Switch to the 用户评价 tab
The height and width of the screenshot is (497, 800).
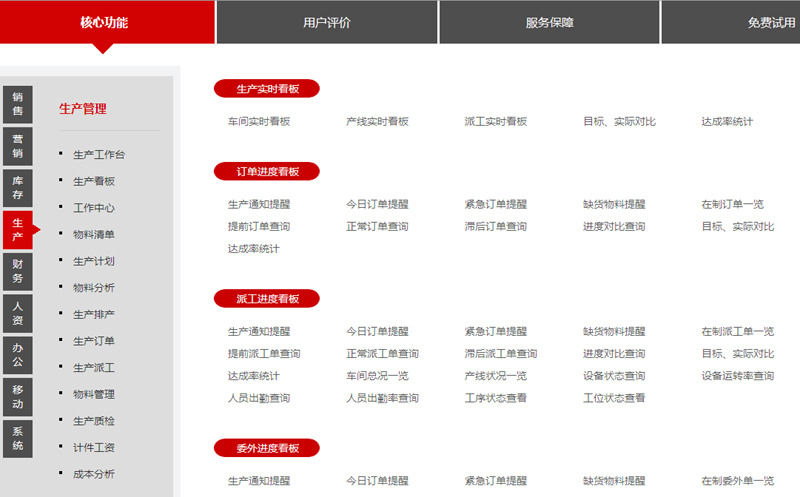327,22
